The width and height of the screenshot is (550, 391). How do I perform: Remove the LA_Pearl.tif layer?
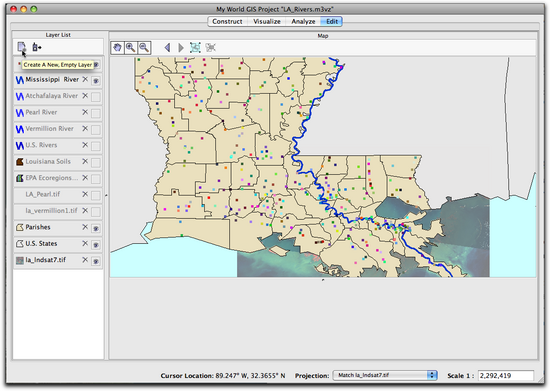(x=85, y=194)
